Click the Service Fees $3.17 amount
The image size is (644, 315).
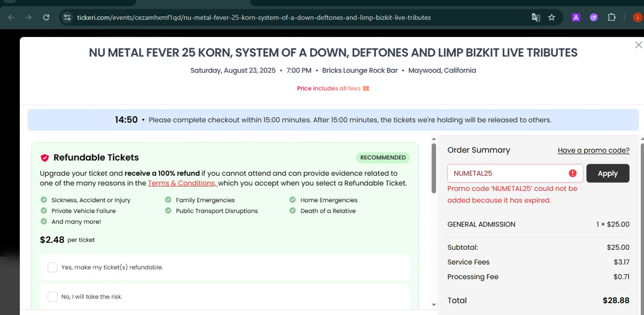click(622, 262)
